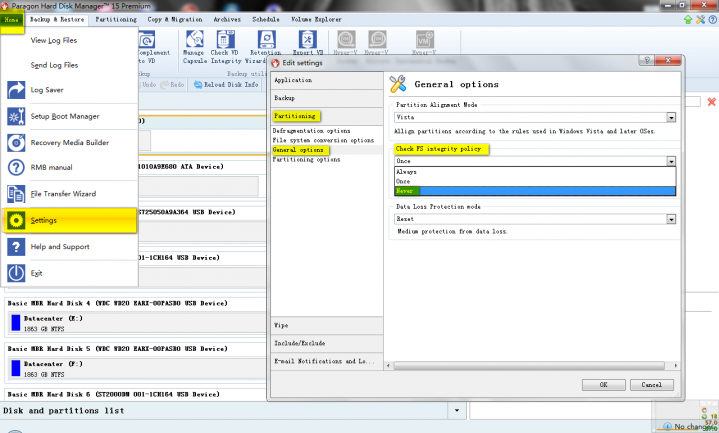Viewport: 719px width, 433px height.
Task: Click the tools settings icon top right
Action: [x=700, y=20]
